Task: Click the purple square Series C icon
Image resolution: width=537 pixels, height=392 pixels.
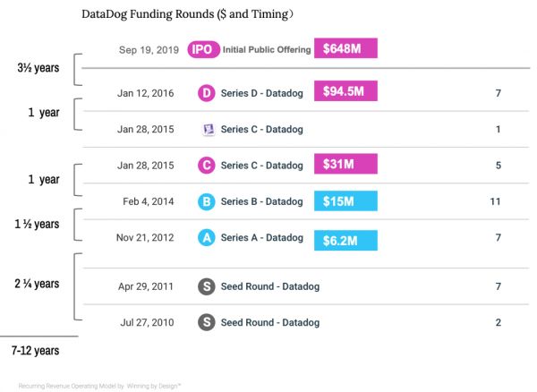Action: (x=209, y=130)
